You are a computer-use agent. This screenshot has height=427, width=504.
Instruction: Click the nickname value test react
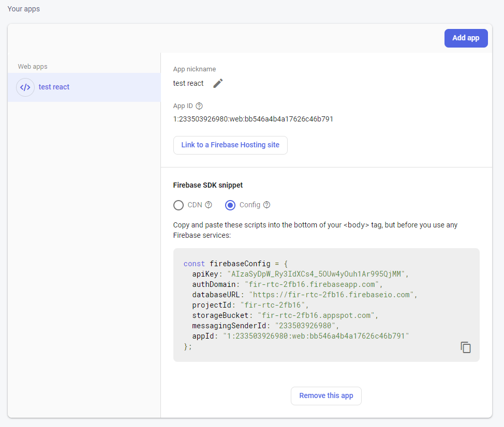click(x=188, y=83)
